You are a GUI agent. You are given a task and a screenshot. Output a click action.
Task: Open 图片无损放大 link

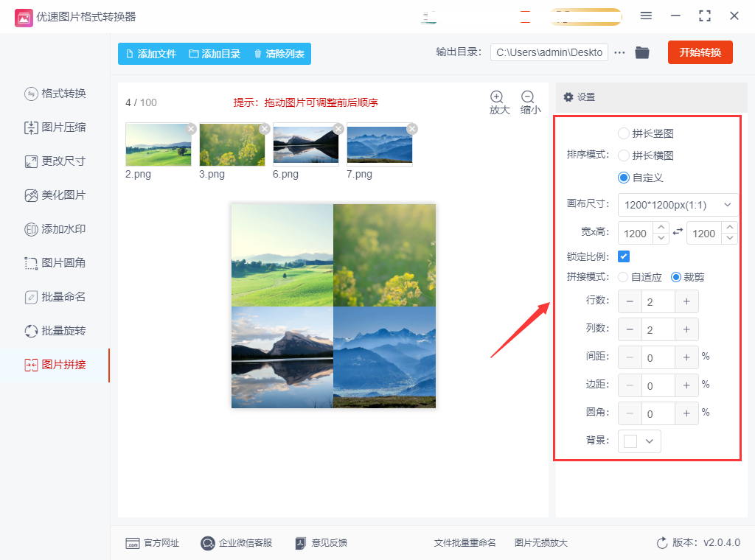tap(541, 543)
